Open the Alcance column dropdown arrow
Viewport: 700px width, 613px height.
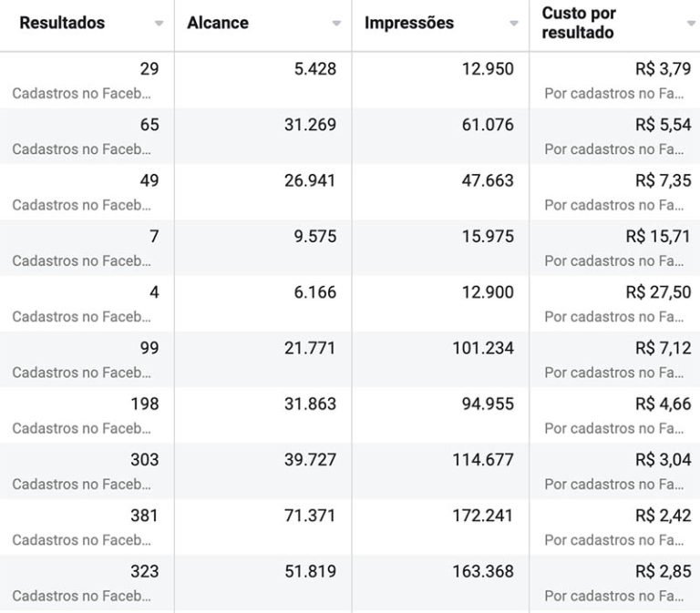coord(336,23)
